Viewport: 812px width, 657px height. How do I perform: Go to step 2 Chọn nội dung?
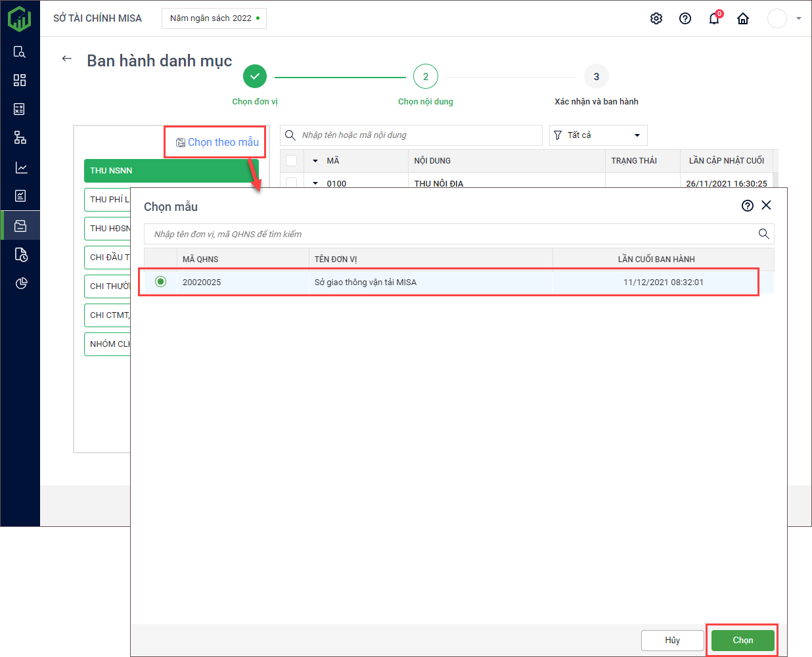coord(425,77)
